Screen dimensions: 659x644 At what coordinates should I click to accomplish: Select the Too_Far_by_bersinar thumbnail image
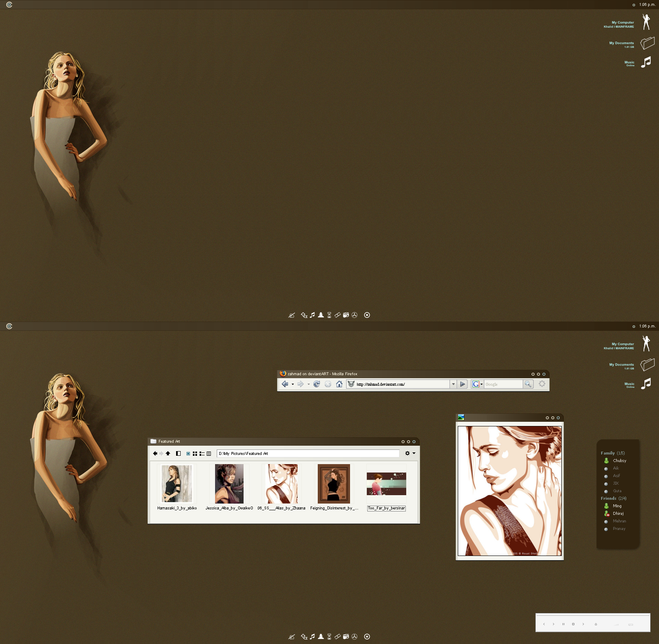point(386,484)
